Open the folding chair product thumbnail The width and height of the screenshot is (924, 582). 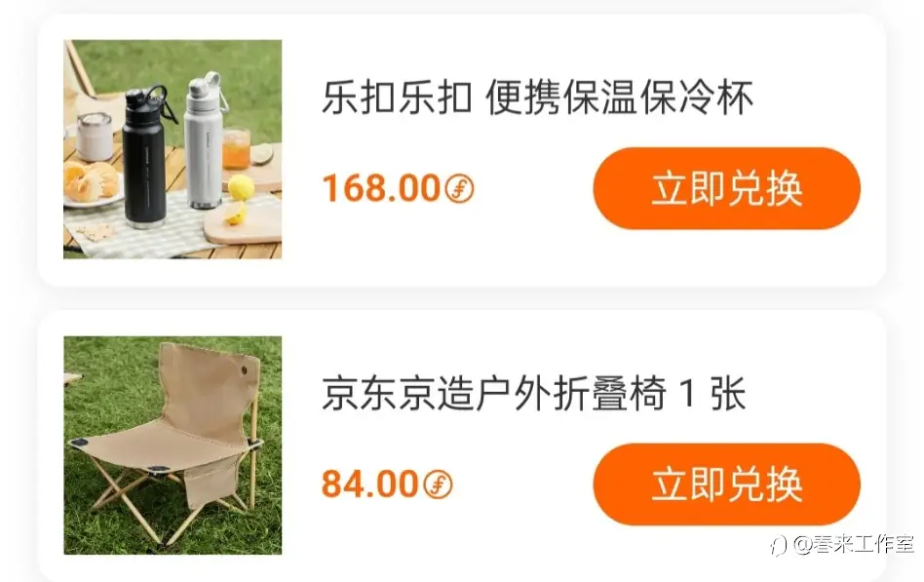click(173, 446)
